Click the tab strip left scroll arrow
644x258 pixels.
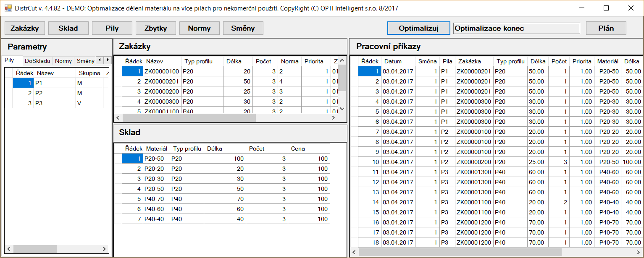click(x=100, y=60)
